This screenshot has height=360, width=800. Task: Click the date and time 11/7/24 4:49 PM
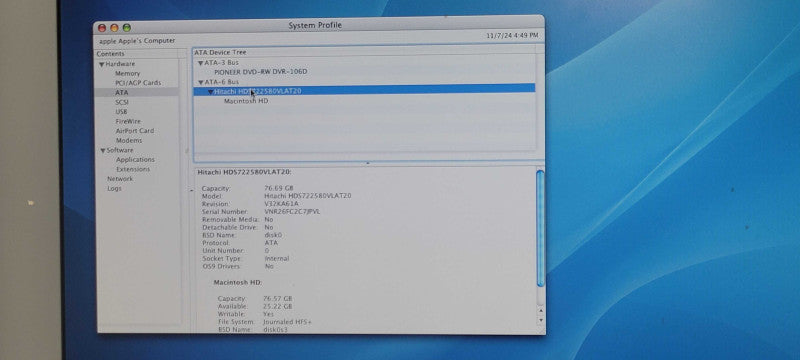click(x=512, y=36)
